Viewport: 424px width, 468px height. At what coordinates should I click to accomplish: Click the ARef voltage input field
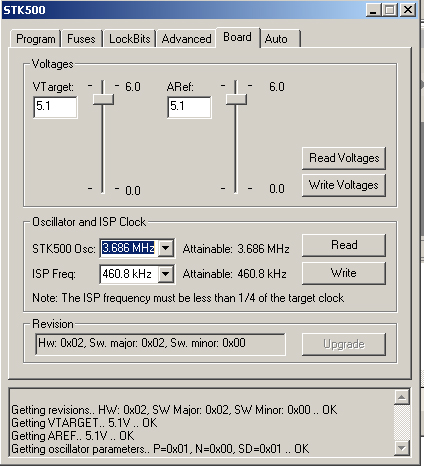tap(189, 107)
